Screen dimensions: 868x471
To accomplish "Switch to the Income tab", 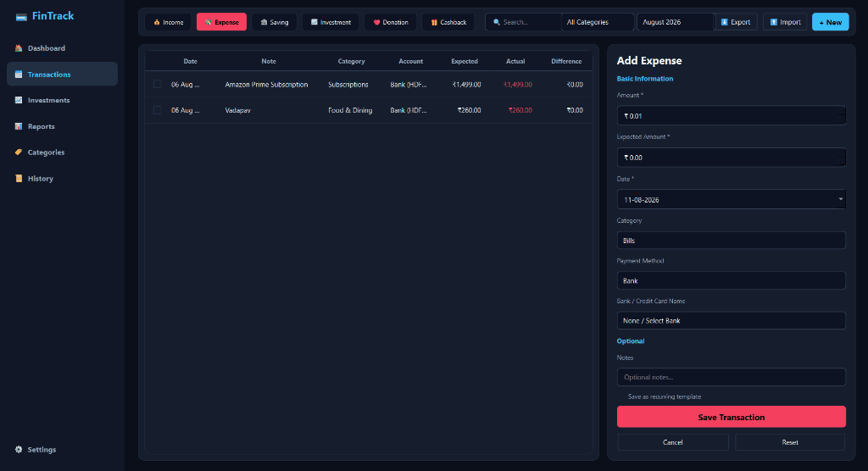I will click(169, 22).
